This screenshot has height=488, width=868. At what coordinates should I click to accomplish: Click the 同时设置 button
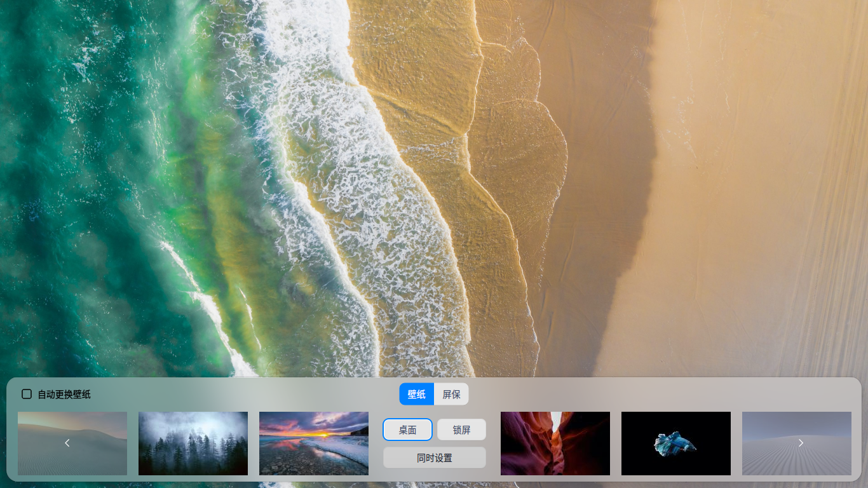click(x=434, y=457)
